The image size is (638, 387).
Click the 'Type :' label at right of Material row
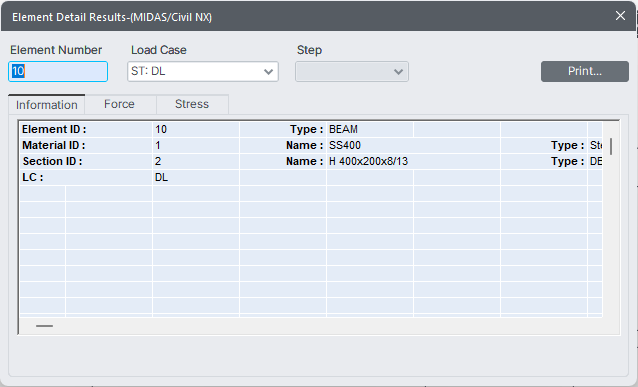pos(568,145)
